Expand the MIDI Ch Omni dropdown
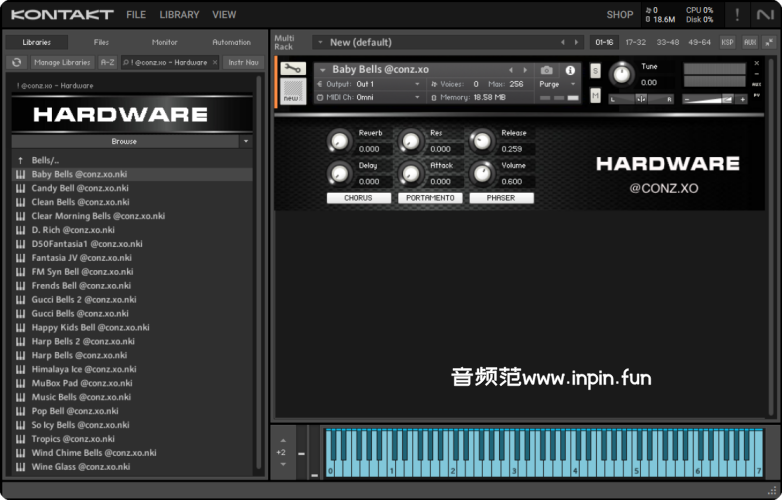The height and width of the screenshot is (500, 782). pyautogui.click(x=386, y=97)
